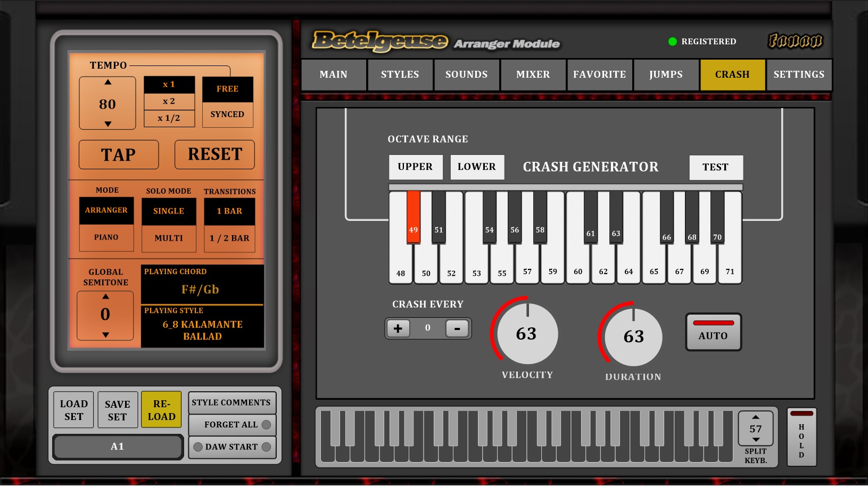Click the tempo down arrow
Viewport: 868px width, 486px height.
pos(108,124)
